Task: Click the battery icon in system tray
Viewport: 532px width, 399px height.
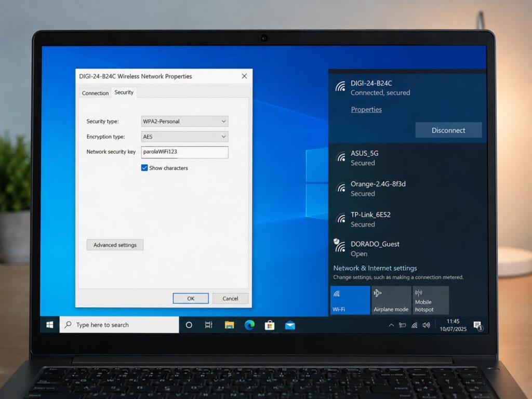Action: [x=403, y=325]
